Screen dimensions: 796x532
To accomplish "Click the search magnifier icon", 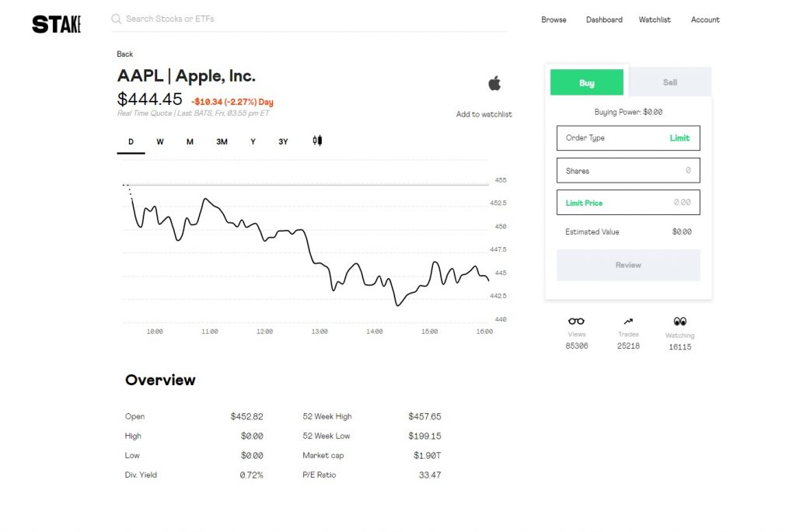I will (x=117, y=19).
